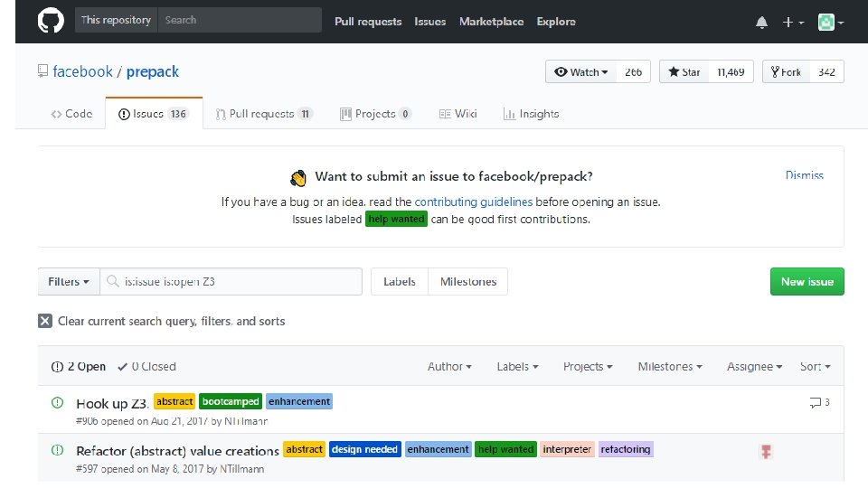Viewport: 868px width, 488px height.
Task: Open the Wiki tab
Action: click(x=458, y=114)
